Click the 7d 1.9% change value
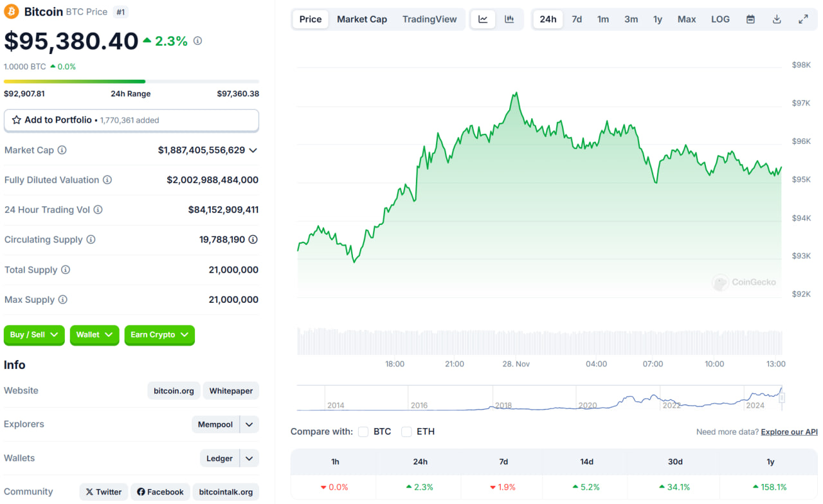 pyautogui.click(x=503, y=487)
